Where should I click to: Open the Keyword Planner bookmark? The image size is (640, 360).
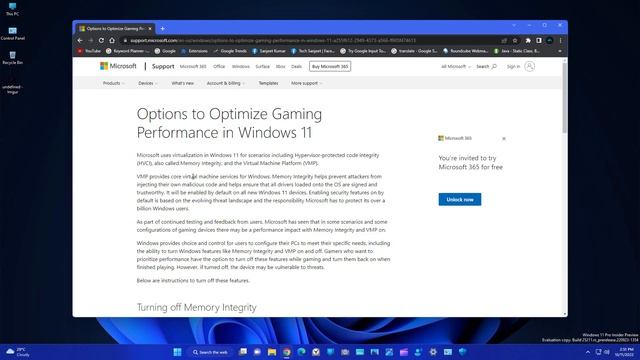pyautogui.click(x=128, y=51)
